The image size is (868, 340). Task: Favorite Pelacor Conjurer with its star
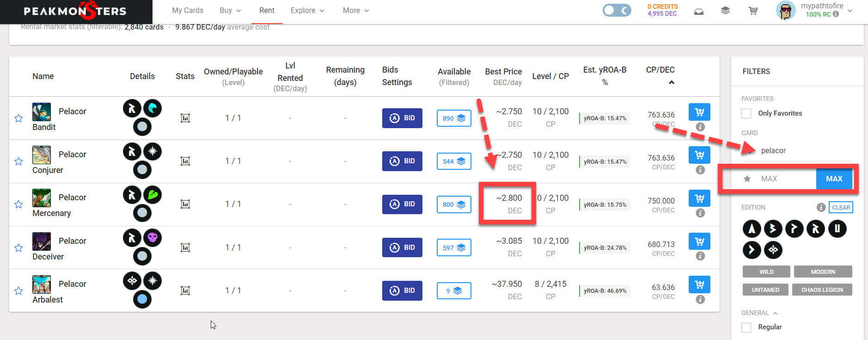(x=18, y=161)
